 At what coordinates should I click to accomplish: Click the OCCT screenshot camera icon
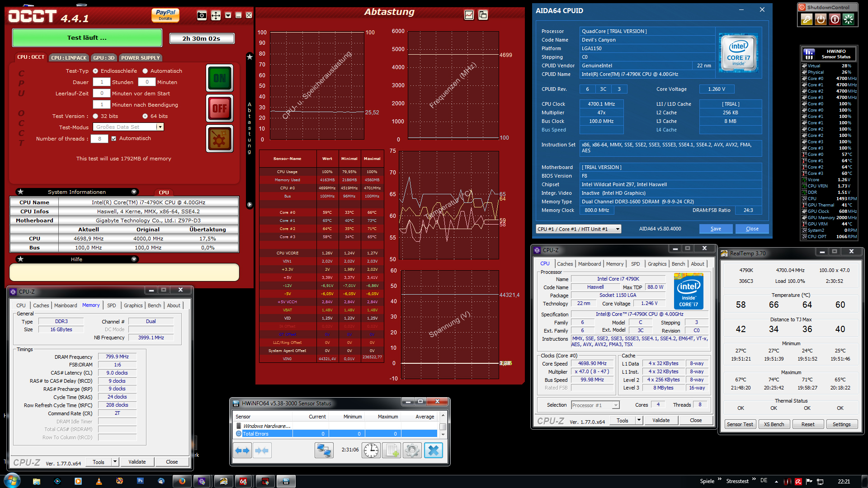pos(202,16)
